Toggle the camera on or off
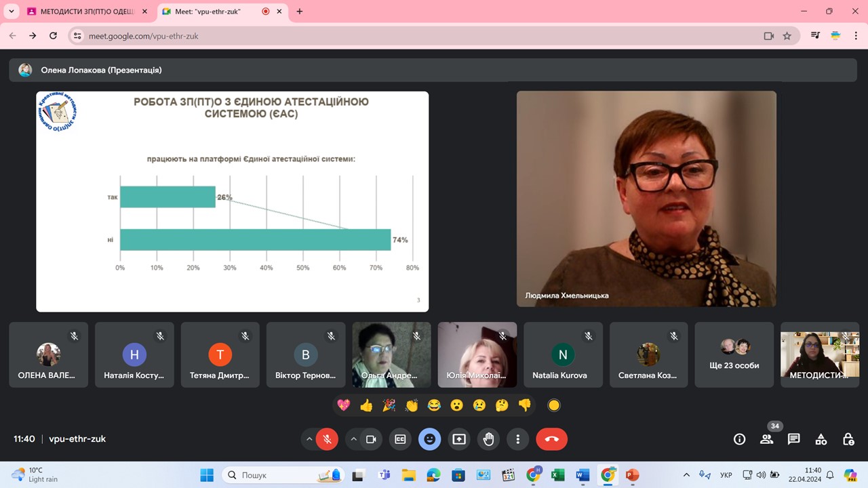The height and width of the screenshot is (488, 868). [371, 439]
